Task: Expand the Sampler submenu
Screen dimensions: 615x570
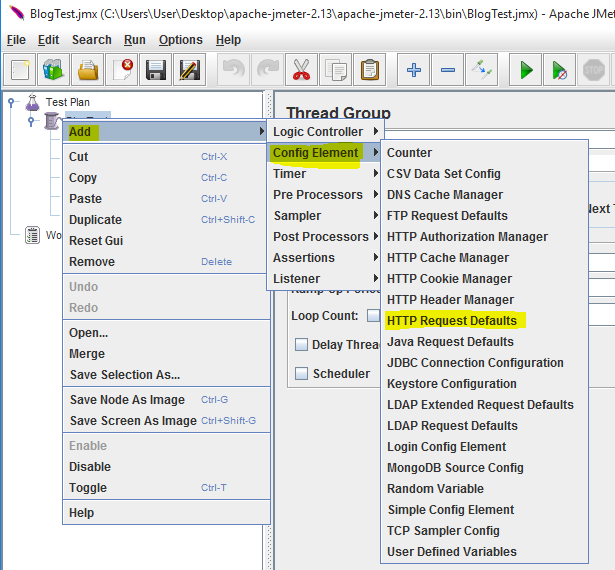Action: coord(325,216)
